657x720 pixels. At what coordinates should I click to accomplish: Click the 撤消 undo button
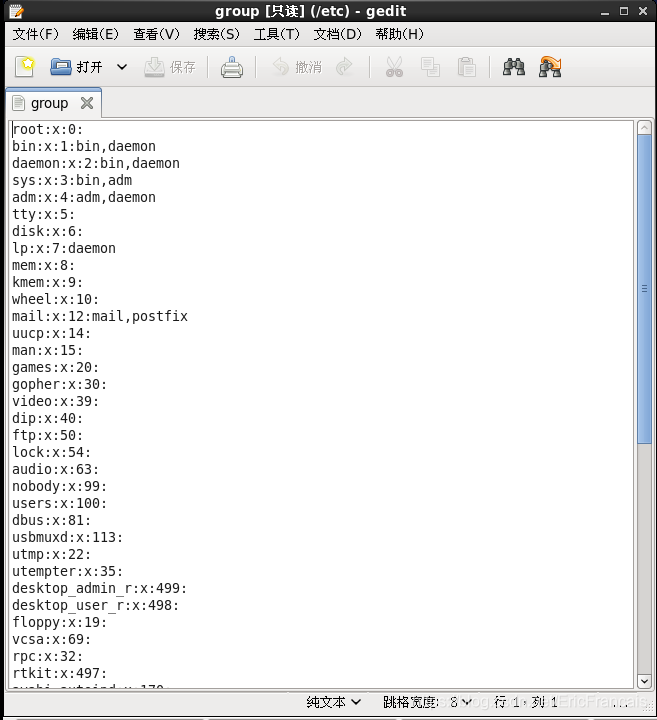[297, 67]
